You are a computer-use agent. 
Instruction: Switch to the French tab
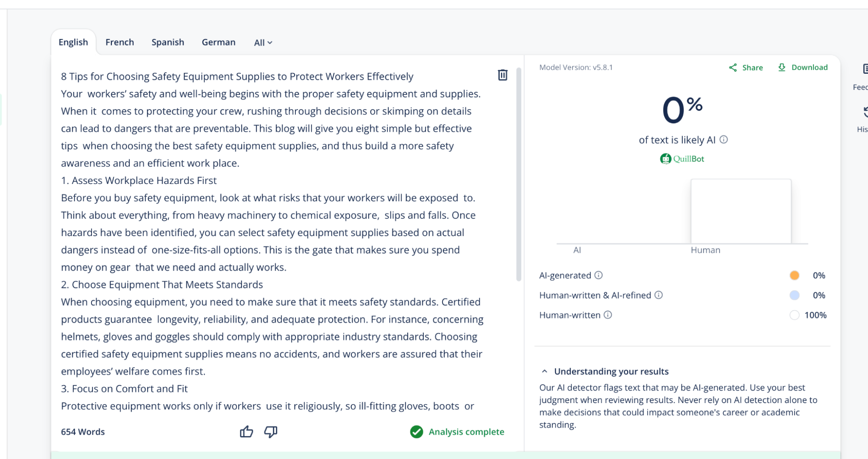120,42
